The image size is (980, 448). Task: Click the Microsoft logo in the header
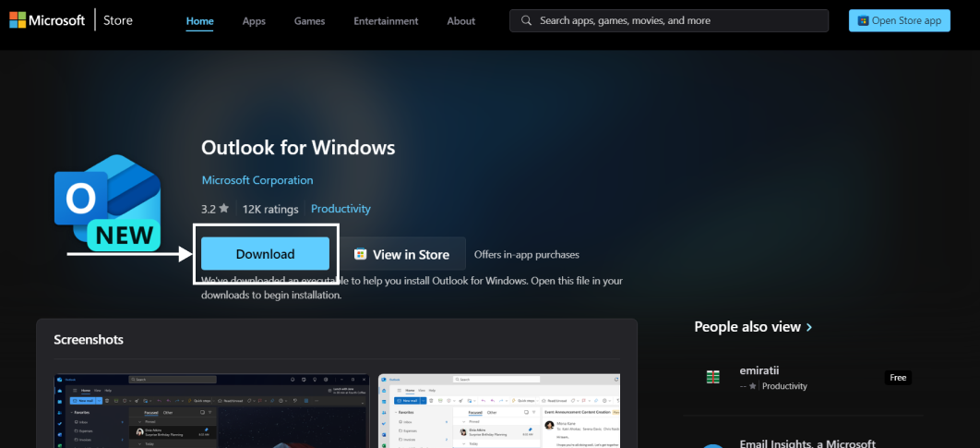point(47,20)
